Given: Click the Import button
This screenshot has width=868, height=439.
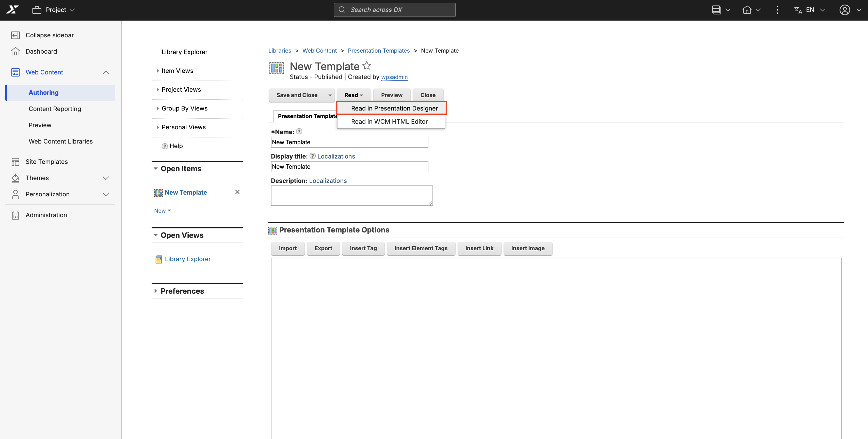Looking at the screenshot, I should click(288, 248).
